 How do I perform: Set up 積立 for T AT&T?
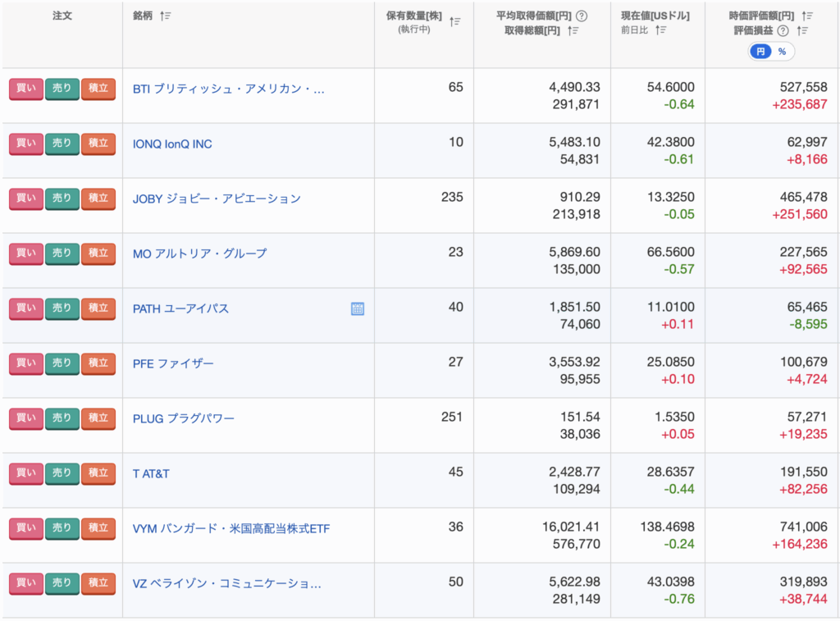pos(98,473)
